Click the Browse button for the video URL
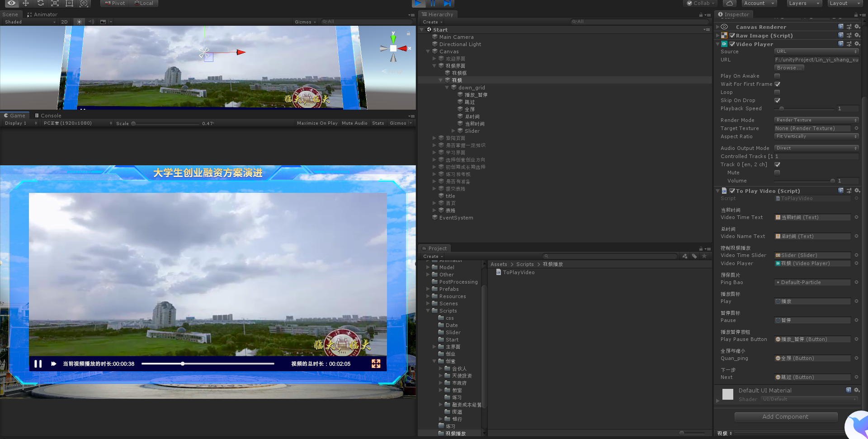The width and height of the screenshot is (868, 439). (788, 68)
